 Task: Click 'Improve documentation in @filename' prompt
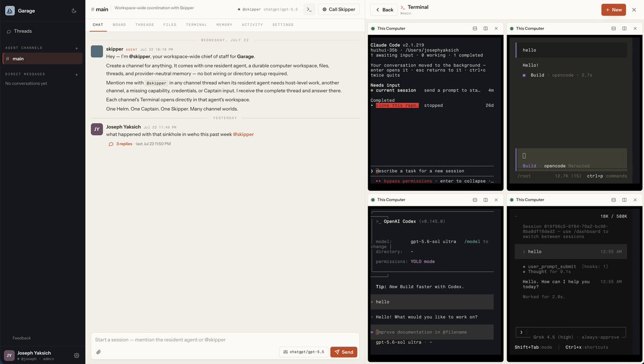421,332
